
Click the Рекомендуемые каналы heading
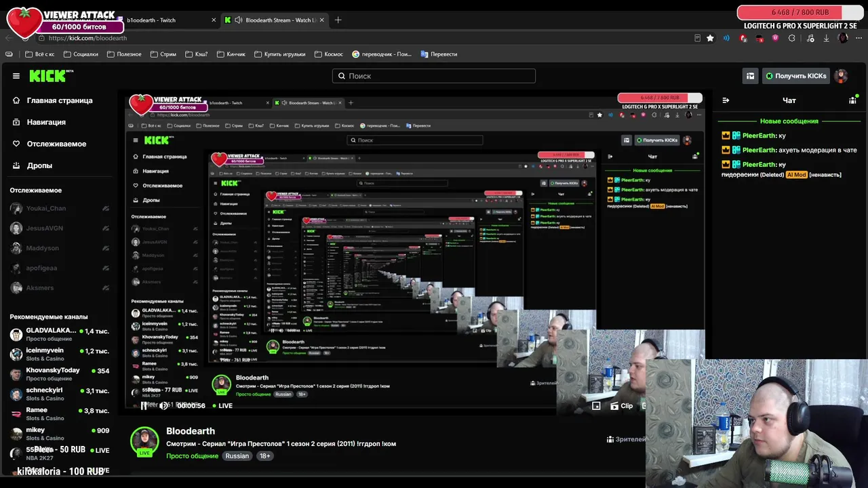tap(49, 317)
